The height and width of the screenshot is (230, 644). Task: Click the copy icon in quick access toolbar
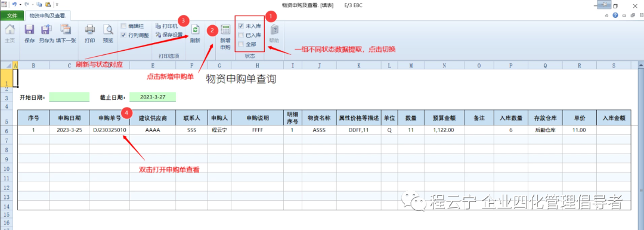click(39, 5)
